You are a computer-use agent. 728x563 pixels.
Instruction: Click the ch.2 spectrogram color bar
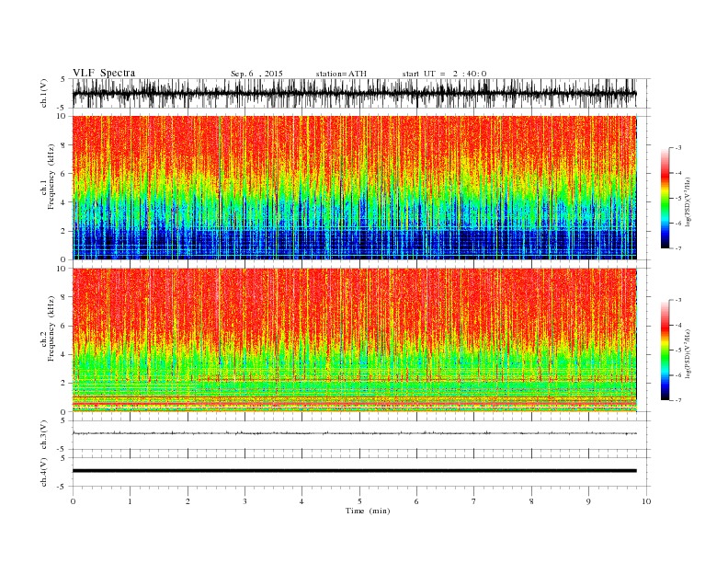pyautogui.click(x=665, y=350)
